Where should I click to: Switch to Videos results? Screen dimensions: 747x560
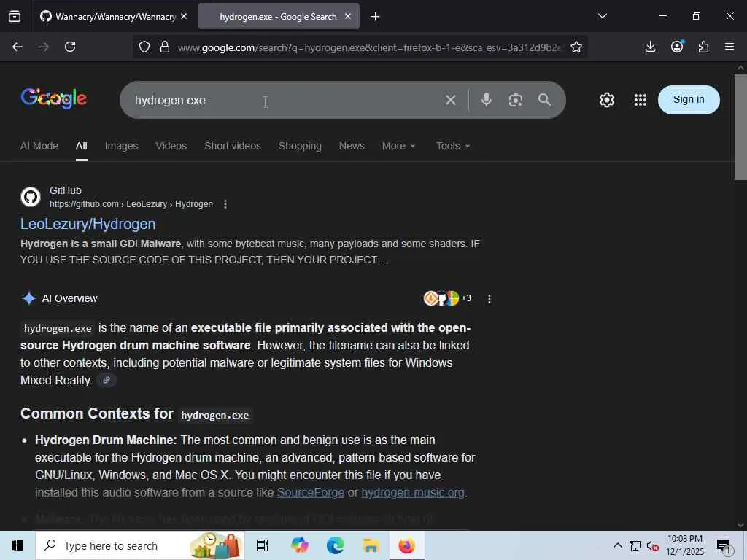click(x=171, y=146)
